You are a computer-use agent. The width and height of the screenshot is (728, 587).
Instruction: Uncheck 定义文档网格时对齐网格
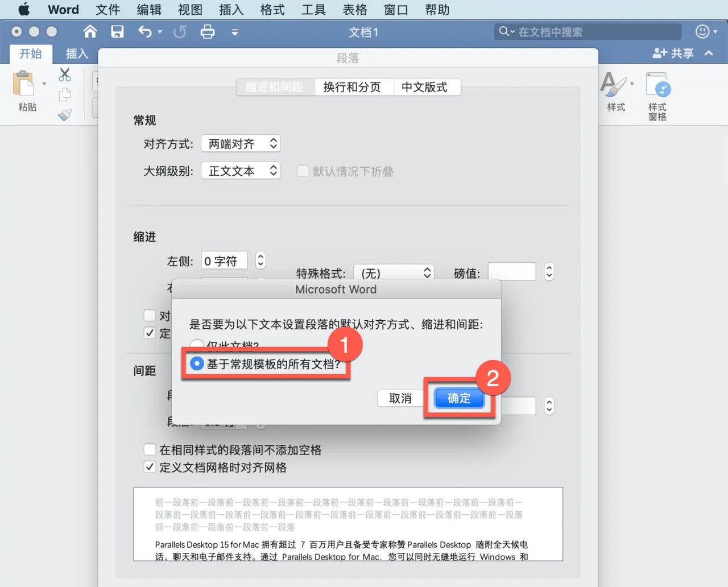(150, 467)
